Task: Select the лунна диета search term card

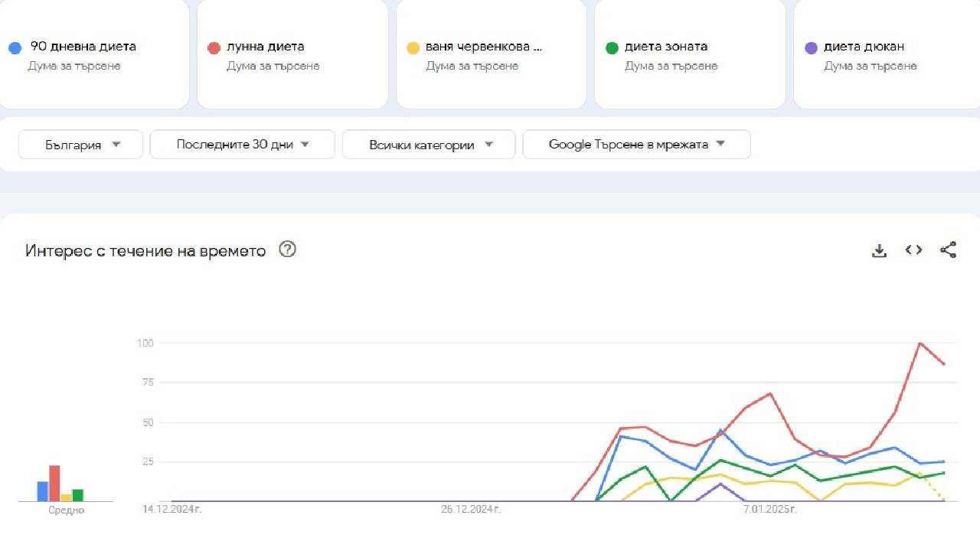Action: (292, 54)
